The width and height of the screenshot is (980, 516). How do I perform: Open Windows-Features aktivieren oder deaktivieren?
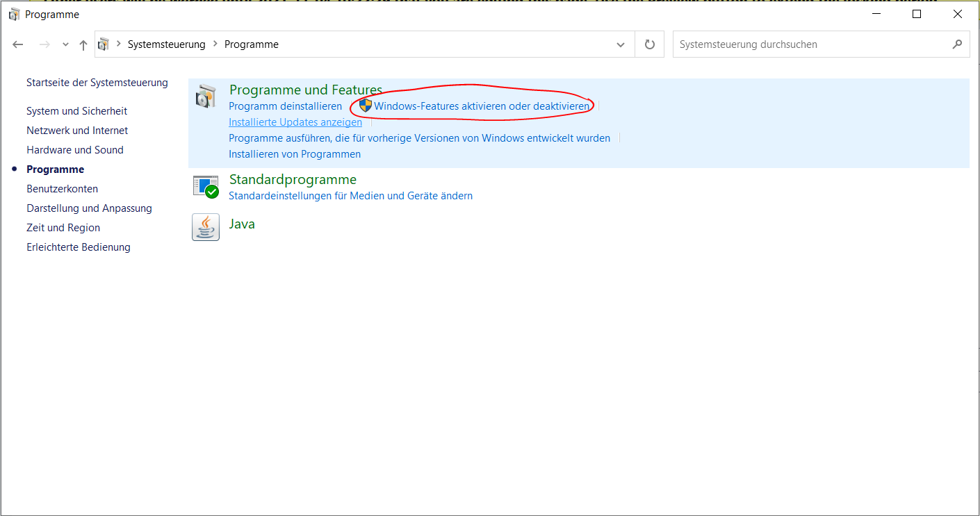tap(481, 106)
